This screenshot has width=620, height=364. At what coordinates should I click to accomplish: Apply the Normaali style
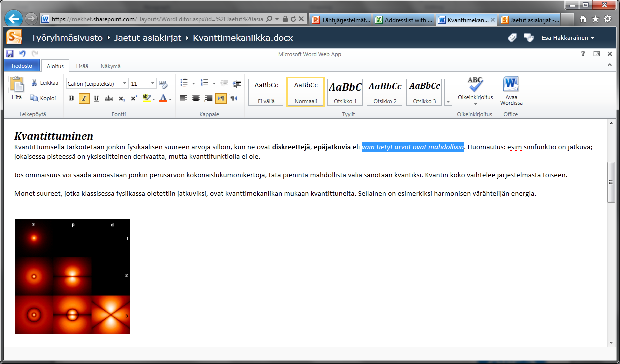click(x=305, y=92)
